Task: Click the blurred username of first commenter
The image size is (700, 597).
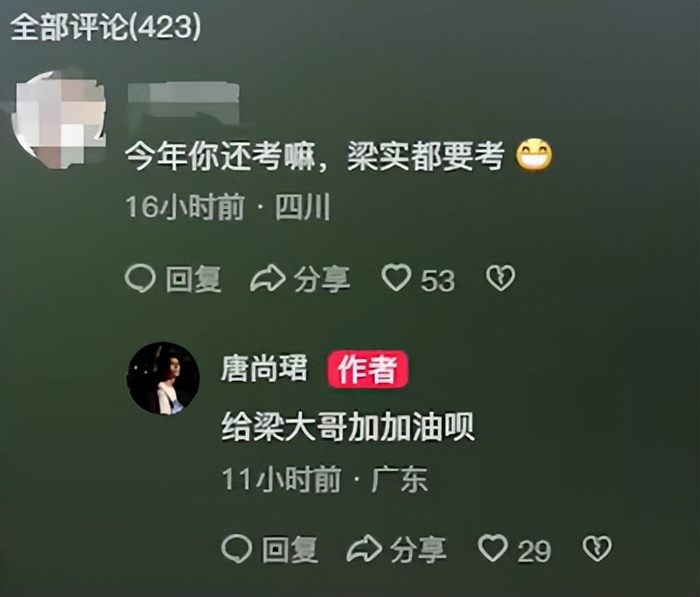Action: click(183, 101)
